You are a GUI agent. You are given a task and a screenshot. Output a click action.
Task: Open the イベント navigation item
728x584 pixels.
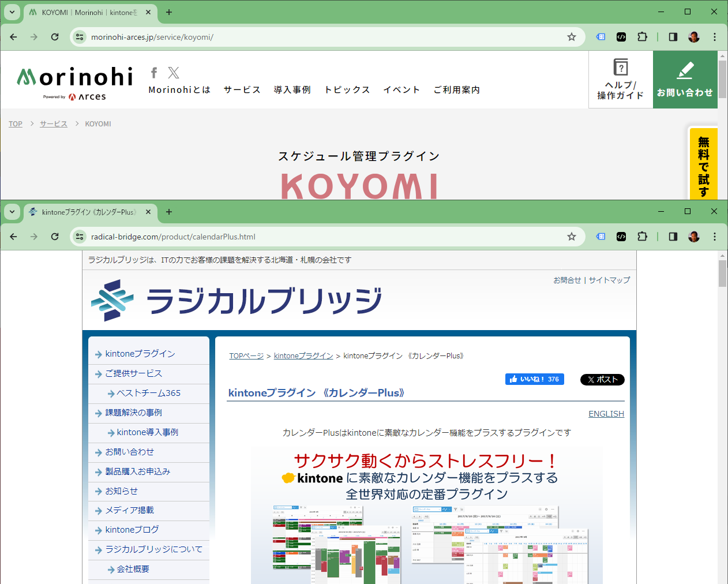pos(401,90)
